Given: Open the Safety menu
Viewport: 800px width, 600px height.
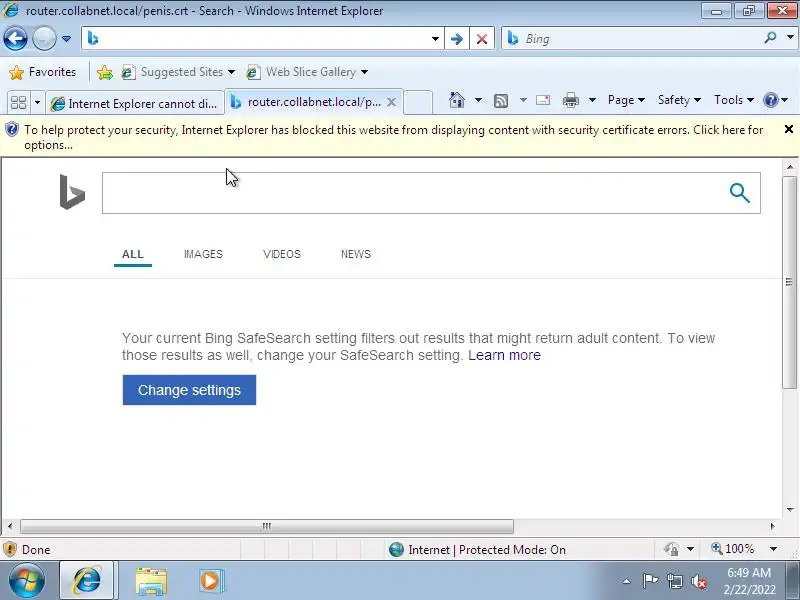Looking at the screenshot, I should [679, 100].
